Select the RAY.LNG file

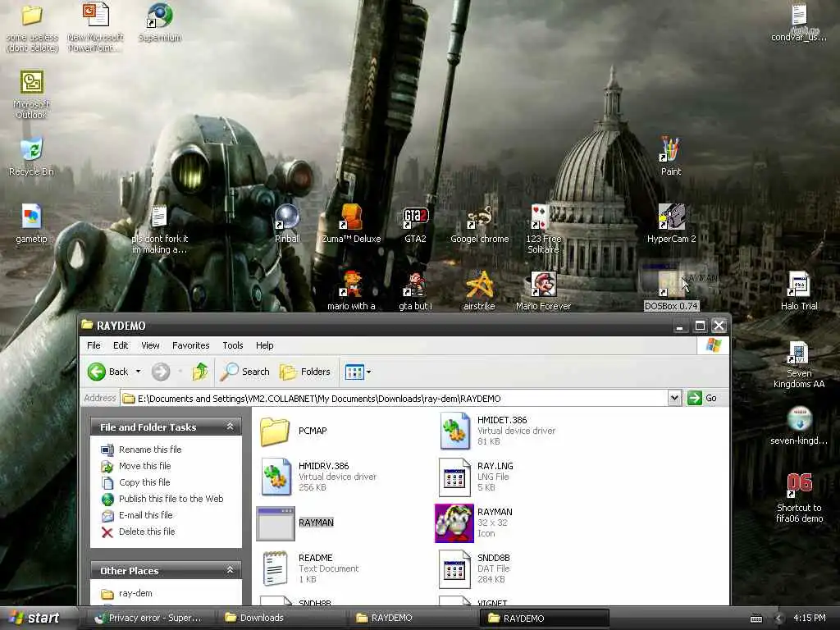[x=476, y=477]
